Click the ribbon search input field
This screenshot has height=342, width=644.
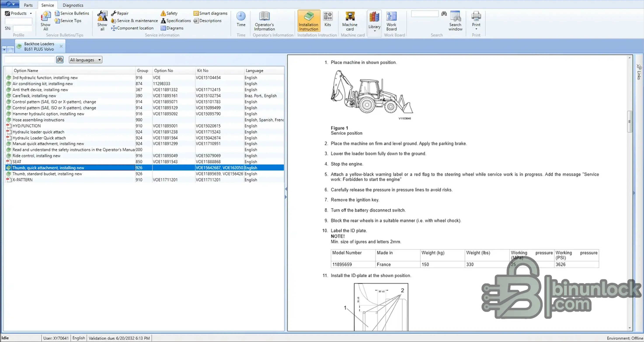(x=425, y=14)
